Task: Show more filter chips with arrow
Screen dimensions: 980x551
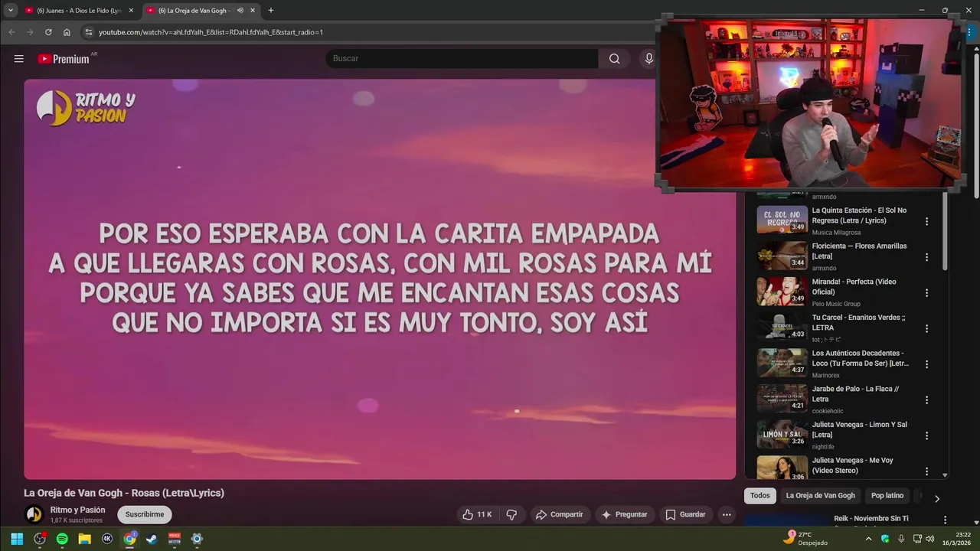Action: click(936, 498)
